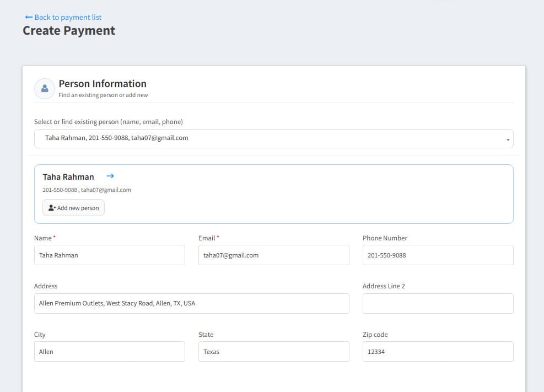Viewport: 544px width, 392px height.
Task: Click the City field containing Allen
Action: (x=110, y=352)
